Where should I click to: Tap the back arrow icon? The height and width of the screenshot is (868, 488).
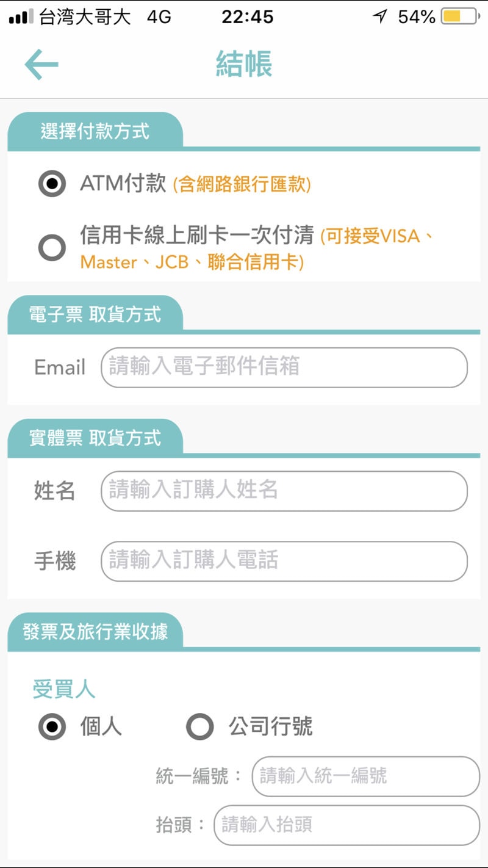tap(41, 65)
